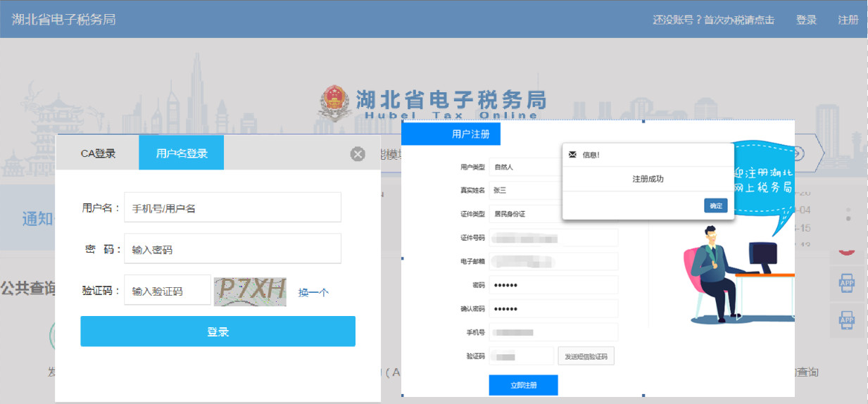The image size is (868, 404).
Task: Confirm 注册成功 message with 确定
Action: point(715,206)
